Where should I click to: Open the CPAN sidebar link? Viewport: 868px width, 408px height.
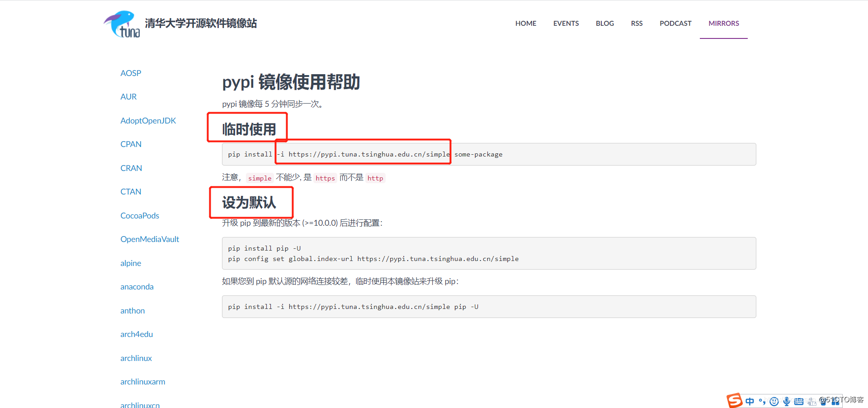131,144
